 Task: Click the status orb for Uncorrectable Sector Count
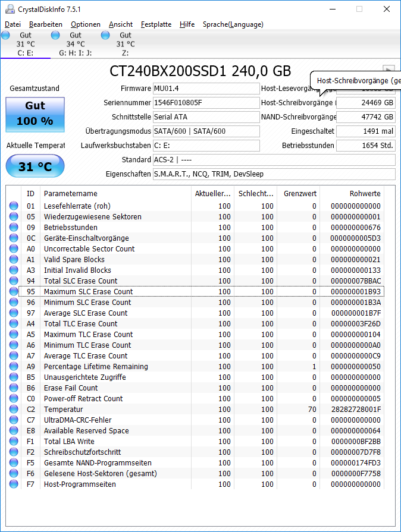(x=14, y=248)
